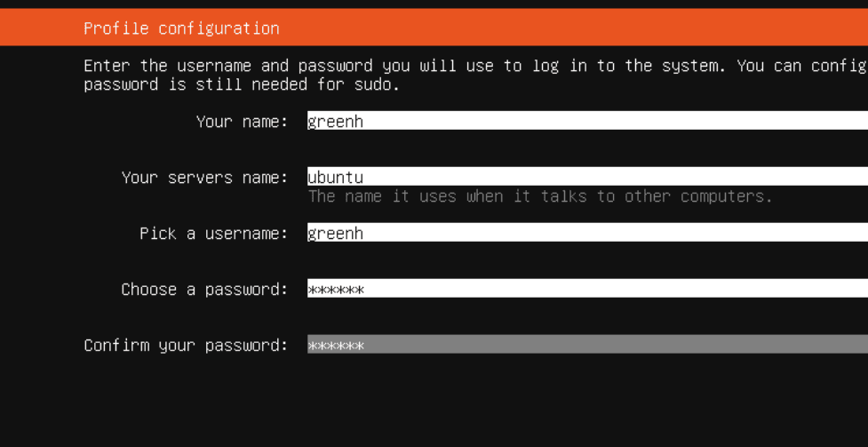The width and height of the screenshot is (868, 447).
Task: Click the 'Your servers name:' label
Action: (x=205, y=177)
